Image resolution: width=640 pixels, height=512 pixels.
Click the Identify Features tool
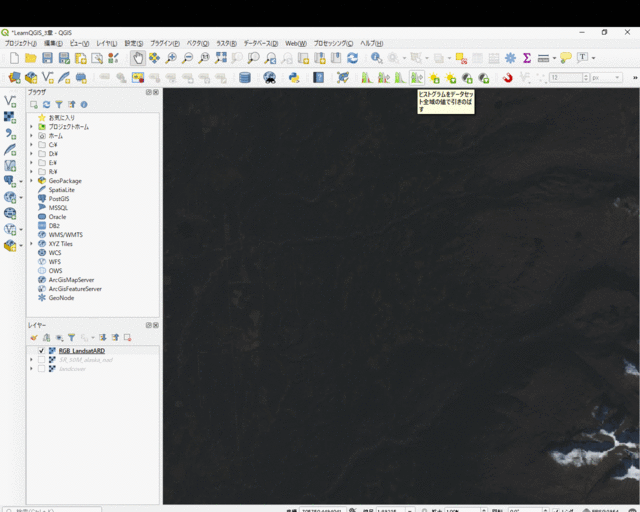[377, 59]
